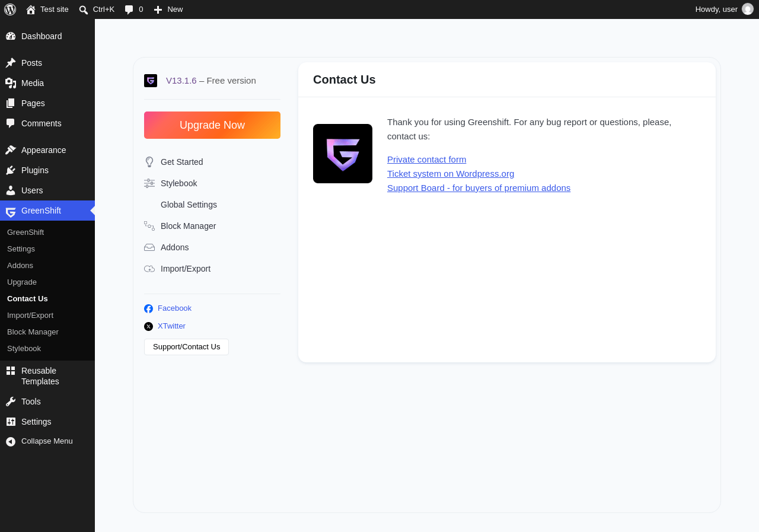Click the Tools wrench icon
Screen dimensions: 759x532
coord(11,402)
